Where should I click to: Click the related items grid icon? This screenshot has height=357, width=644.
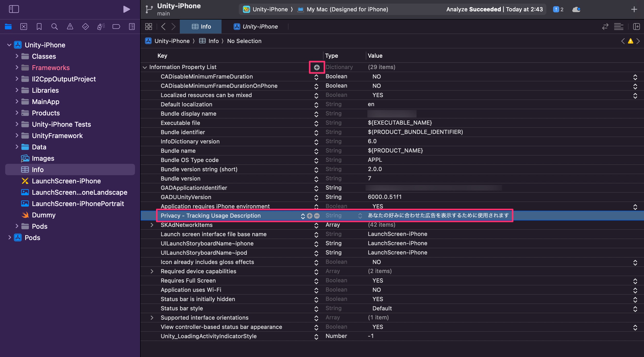click(x=149, y=27)
